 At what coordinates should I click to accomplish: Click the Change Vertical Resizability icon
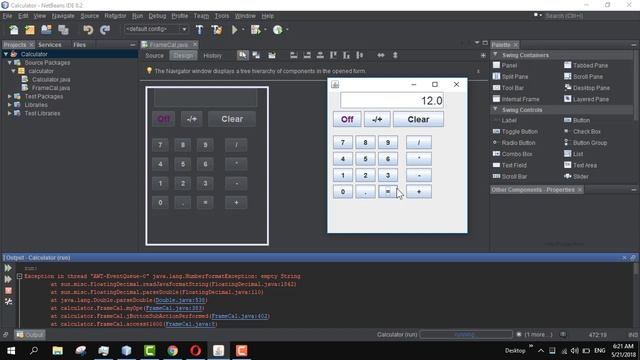[x=395, y=55]
